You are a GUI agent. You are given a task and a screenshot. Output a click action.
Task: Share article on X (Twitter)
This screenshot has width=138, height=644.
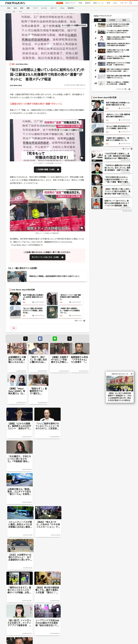(x=26, y=339)
